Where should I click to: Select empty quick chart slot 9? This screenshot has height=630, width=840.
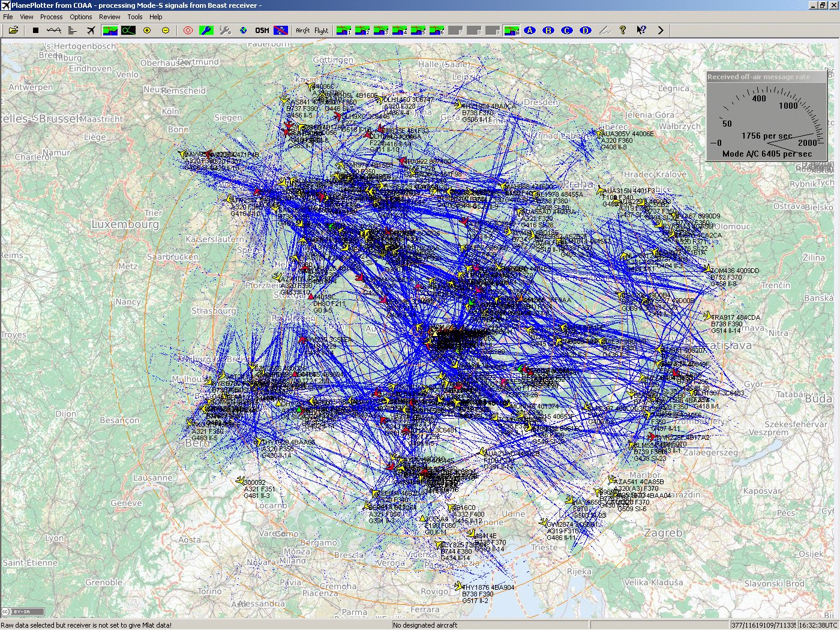(493, 30)
